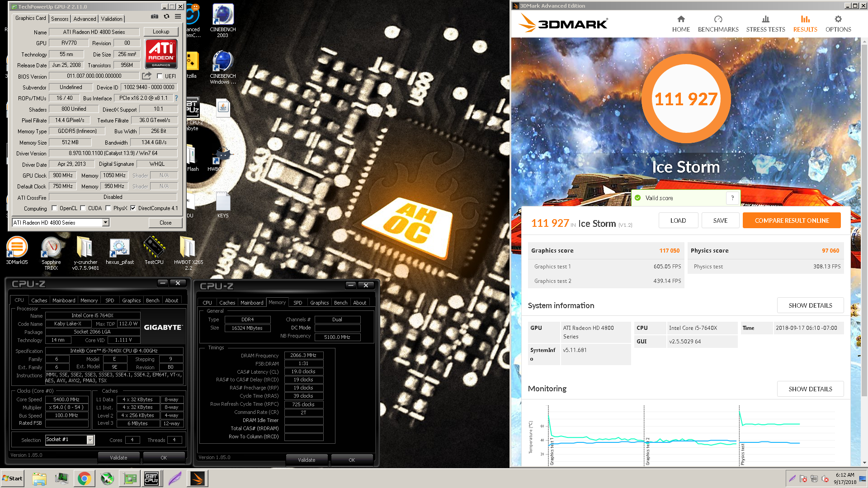The height and width of the screenshot is (488, 868).
Task: Click COMPARE RESULT ONLINE button
Action: (x=792, y=221)
